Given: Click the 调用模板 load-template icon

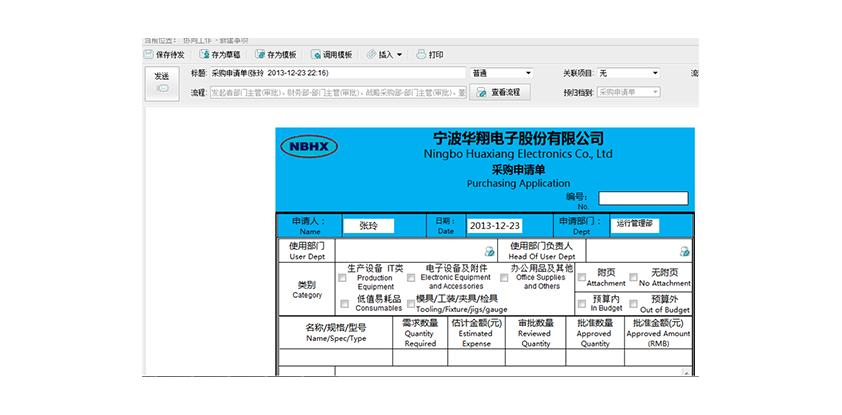Looking at the screenshot, I should [316, 55].
